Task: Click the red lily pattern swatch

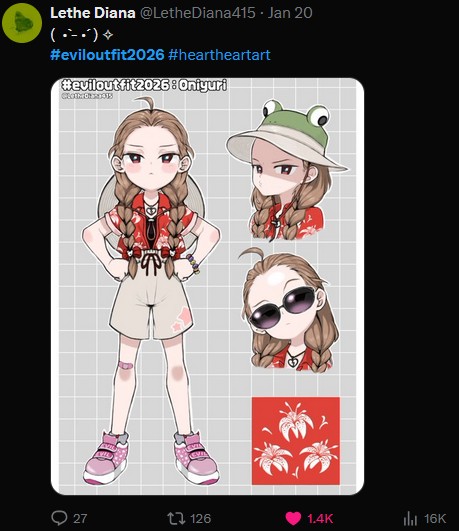Action: coord(296,441)
